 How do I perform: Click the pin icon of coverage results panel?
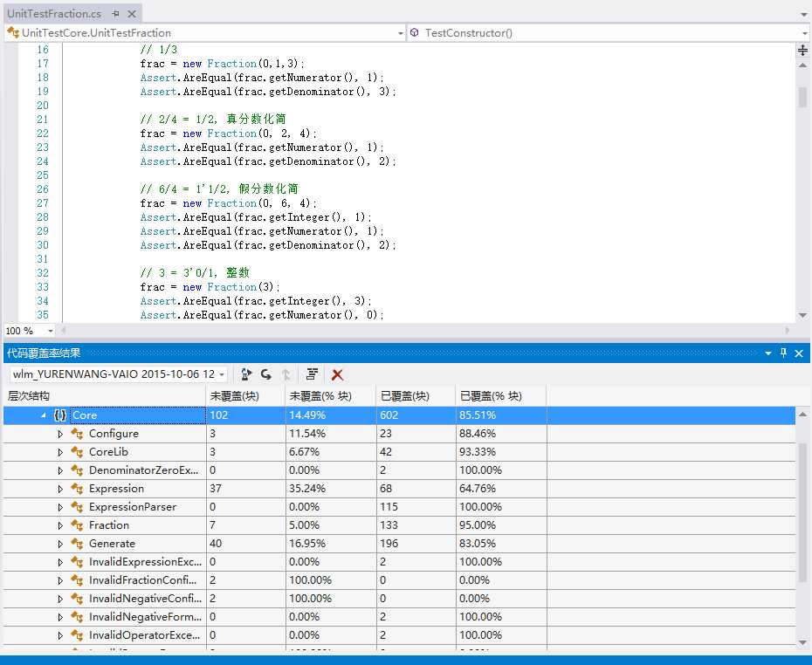coord(783,353)
